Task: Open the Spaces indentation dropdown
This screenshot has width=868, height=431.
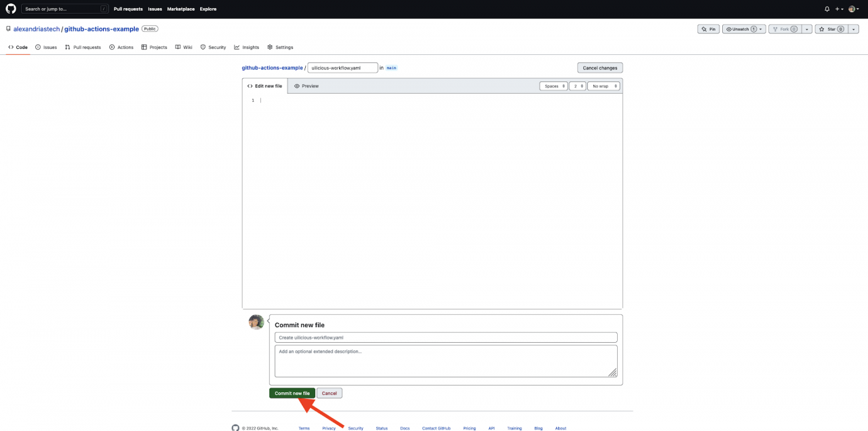Action: coord(553,86)
